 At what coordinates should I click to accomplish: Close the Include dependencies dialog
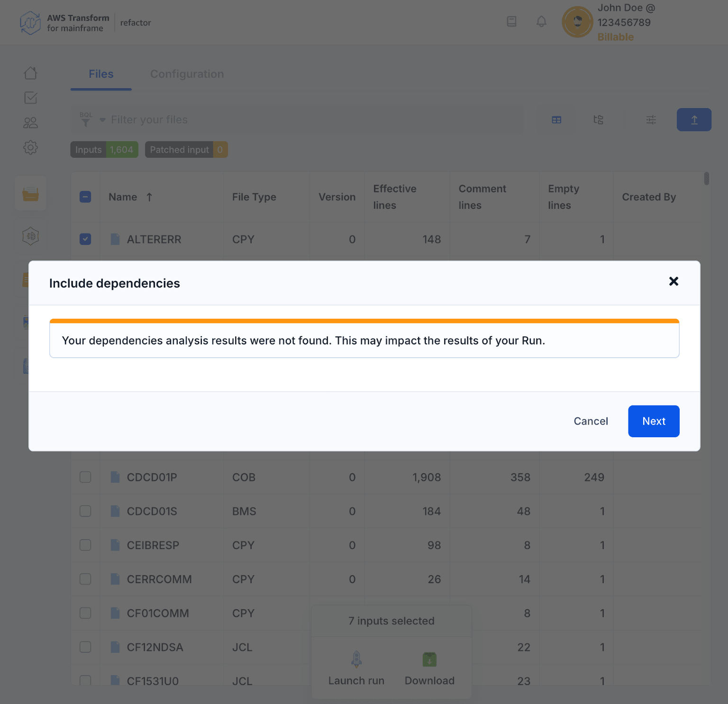click(x=673, y=281)
